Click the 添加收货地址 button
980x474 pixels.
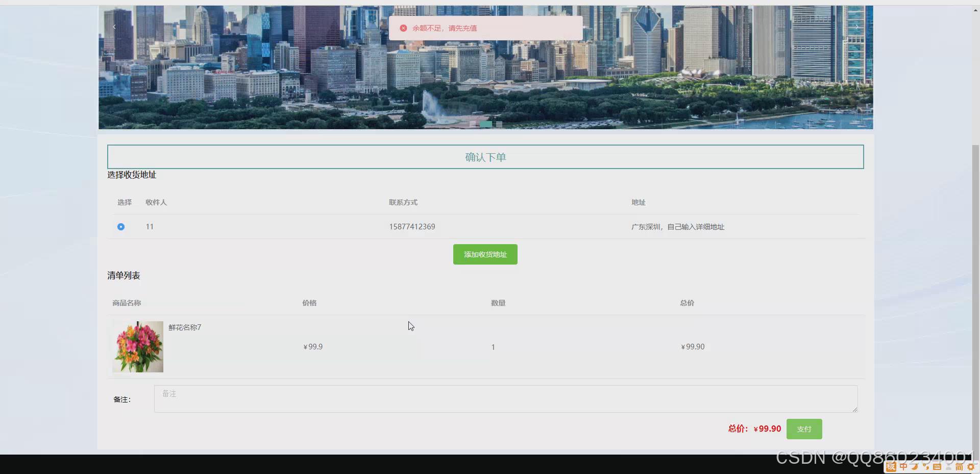tap(485, 254)
